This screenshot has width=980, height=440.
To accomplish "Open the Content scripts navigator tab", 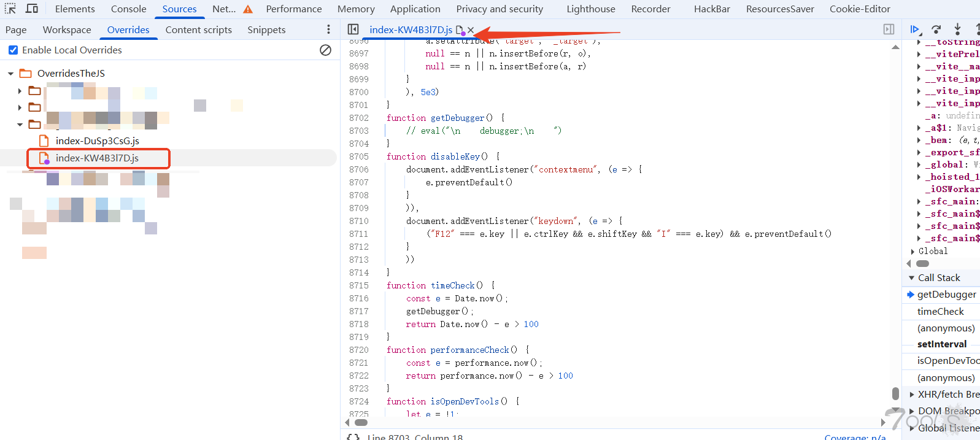I will (199, 29).
